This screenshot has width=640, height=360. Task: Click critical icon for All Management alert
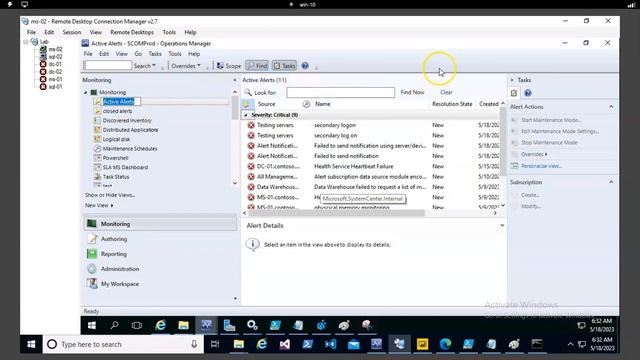click(x=251, y=177)
